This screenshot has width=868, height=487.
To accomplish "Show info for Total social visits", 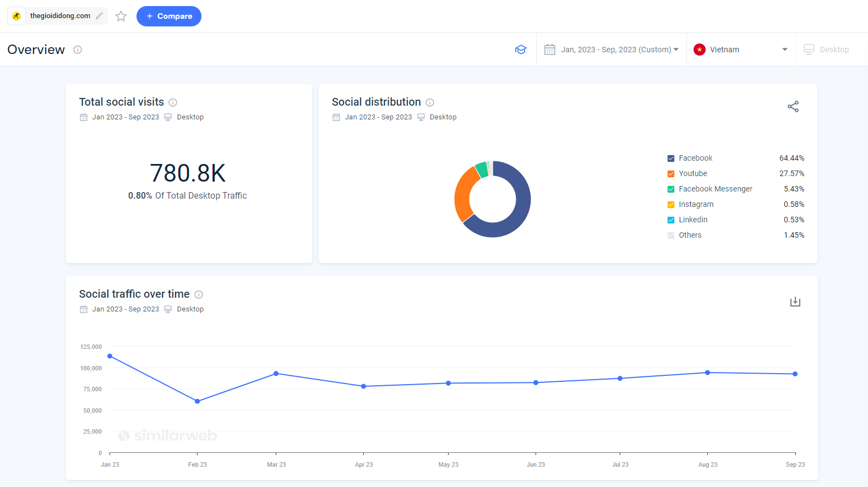I will pos(173,102).
